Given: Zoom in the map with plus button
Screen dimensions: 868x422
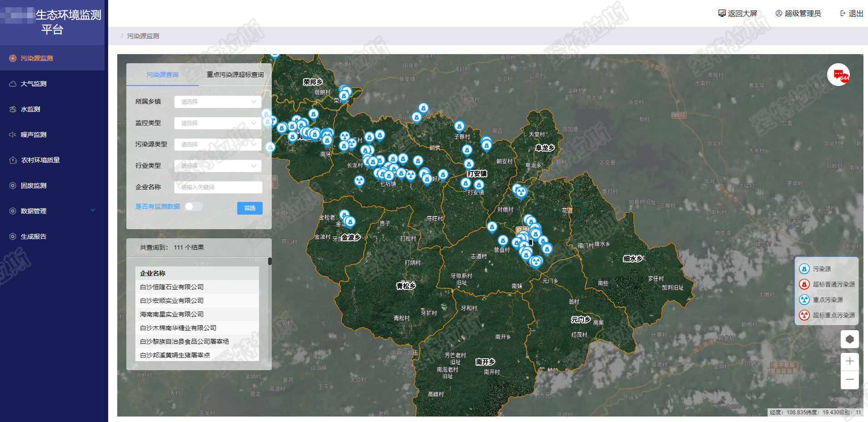Looking at the screenshot, I should coord(849,362).
